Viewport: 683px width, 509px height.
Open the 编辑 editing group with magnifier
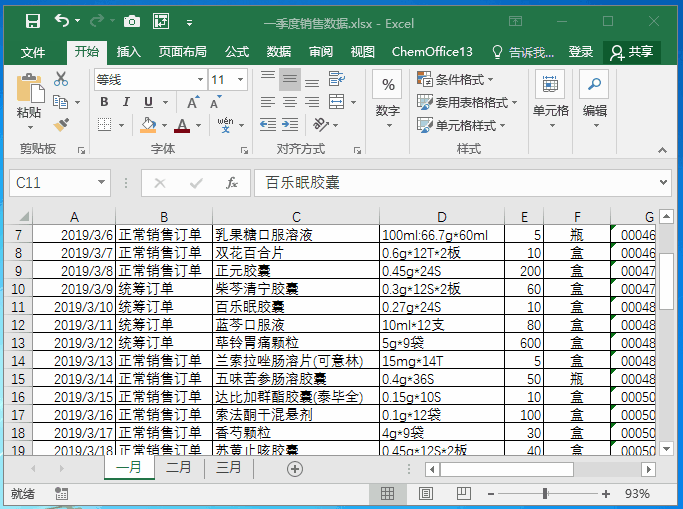pos(595,99)
